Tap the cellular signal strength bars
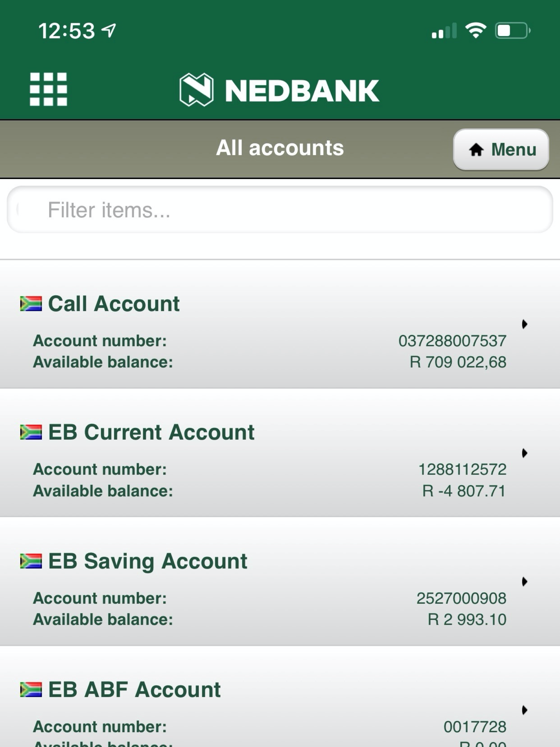The height and width of the screenshot is (747, 560). tap(444, 31)
